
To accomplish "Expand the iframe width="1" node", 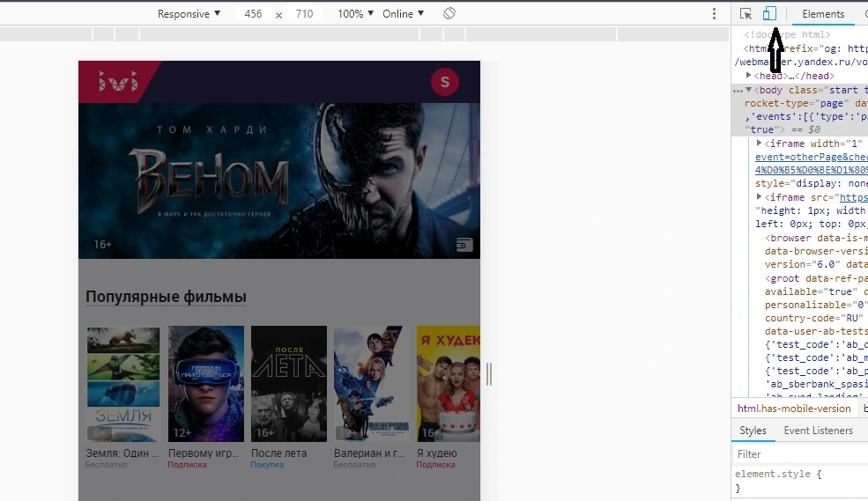I will tap(760, 144).
